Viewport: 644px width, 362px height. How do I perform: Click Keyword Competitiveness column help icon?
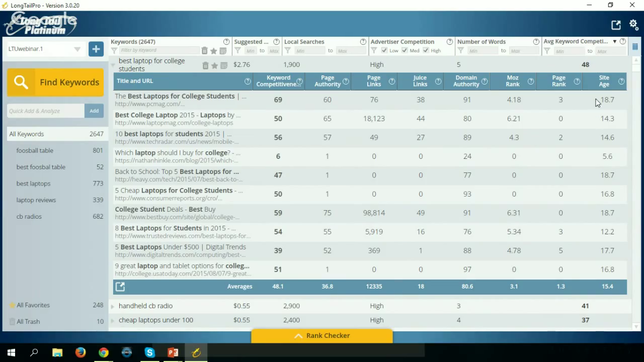[x=300, y=81]
